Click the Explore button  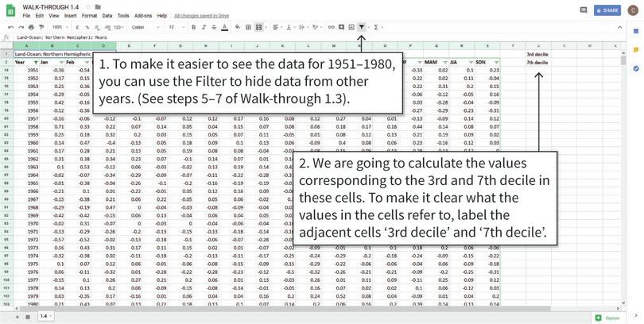(x=607, y=318)
